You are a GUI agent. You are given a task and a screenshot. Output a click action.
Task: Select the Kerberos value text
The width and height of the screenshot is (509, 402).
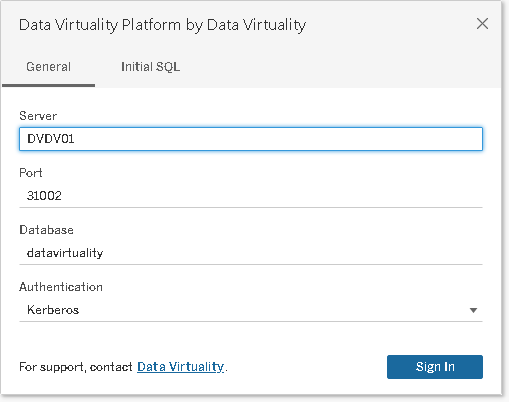click(x=53, y=310)
